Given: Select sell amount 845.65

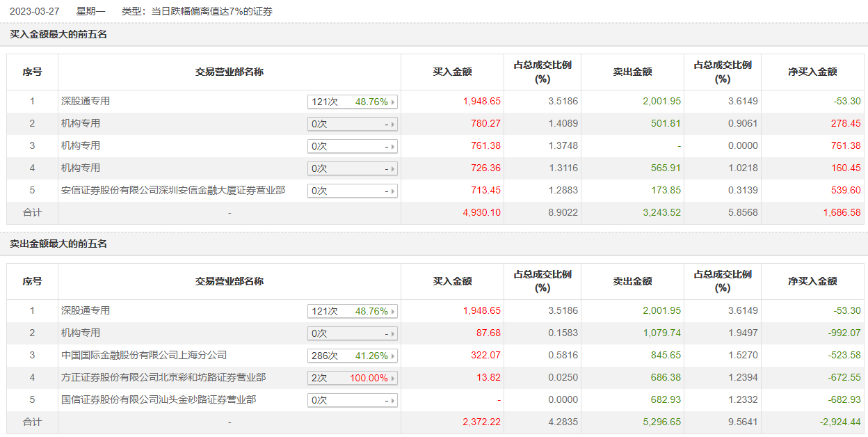Looking at the screenshot, I should (666, 355).
